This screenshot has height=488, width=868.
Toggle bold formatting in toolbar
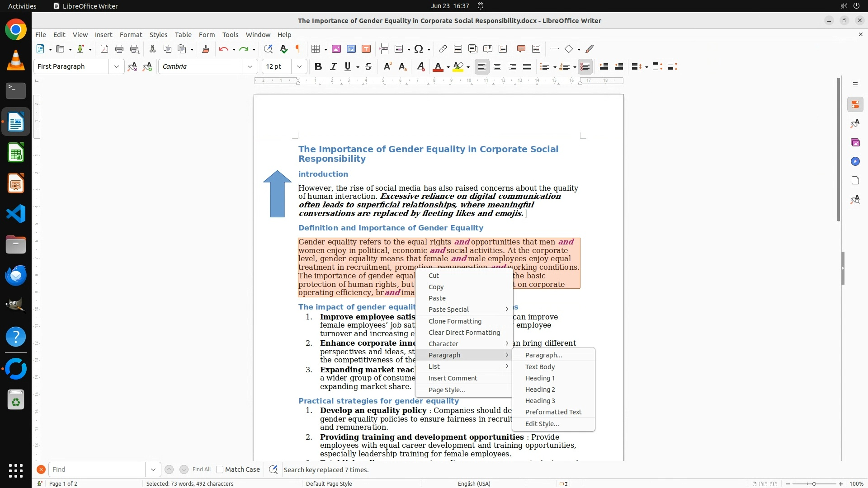318,66
